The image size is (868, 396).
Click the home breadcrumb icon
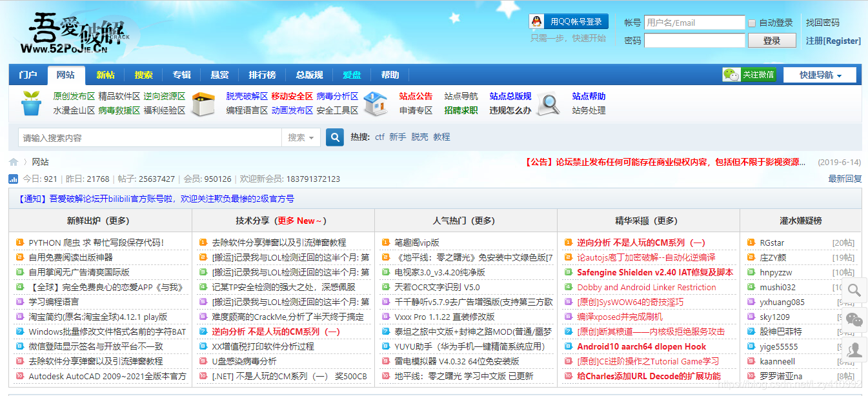(x=14, y=162)
